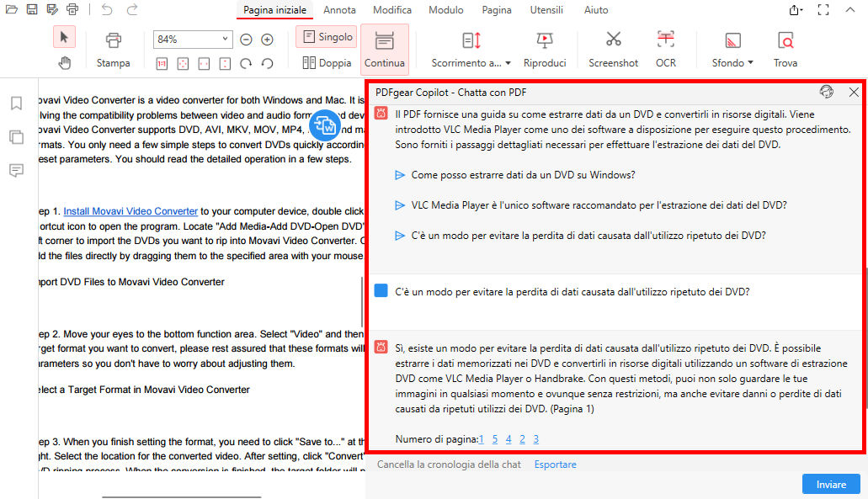Click the text 'Import DVD Files to Movavi Video Converter'
Image resolution: width=868 pixels, height=499 pixels.
click(x=131, y=282)
